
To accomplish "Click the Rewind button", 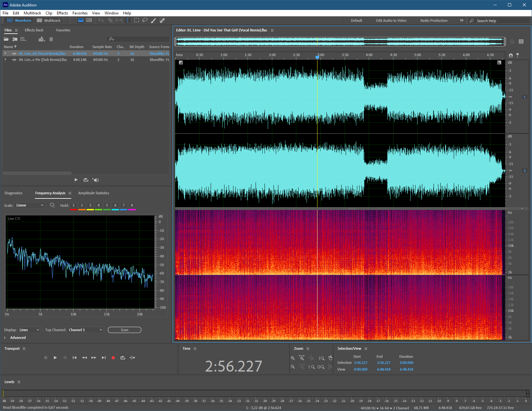I will tap(84, 357).
